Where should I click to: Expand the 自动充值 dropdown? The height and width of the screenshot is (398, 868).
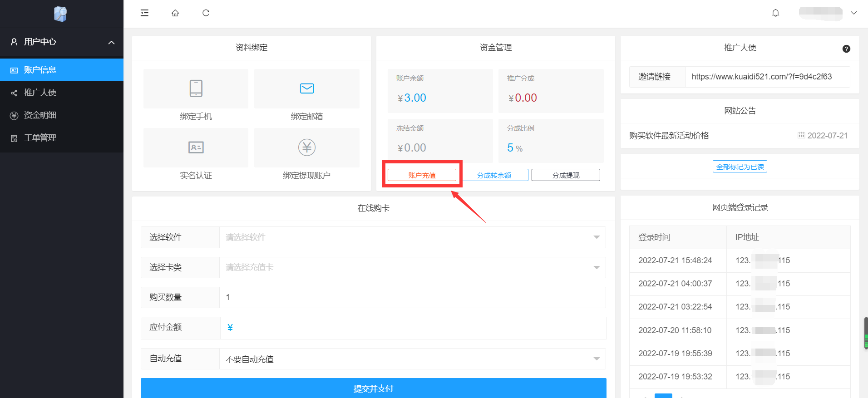[x=412, y=359]
